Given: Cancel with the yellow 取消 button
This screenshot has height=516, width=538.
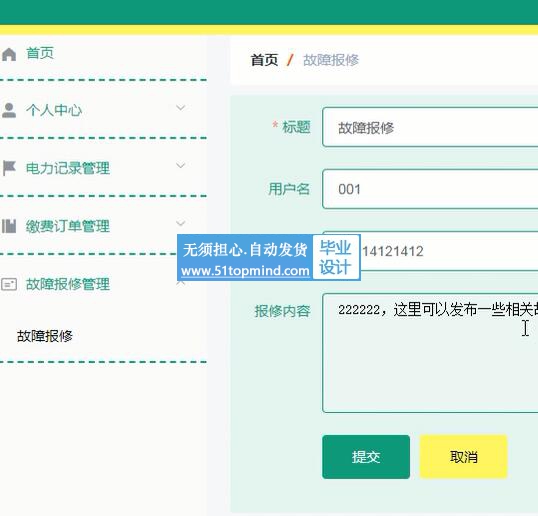Looking at the screenshot, I should point(463,457).
